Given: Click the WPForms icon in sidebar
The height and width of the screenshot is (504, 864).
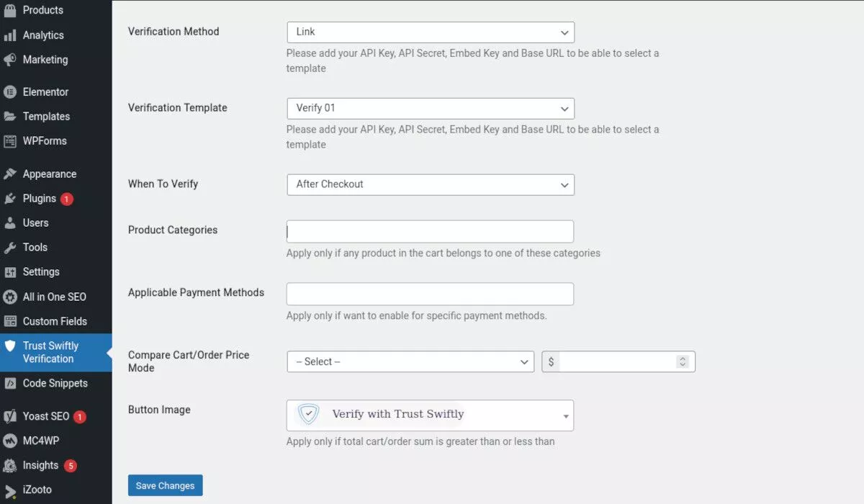Looking at the screenshot, I should (x=10, y=141).
